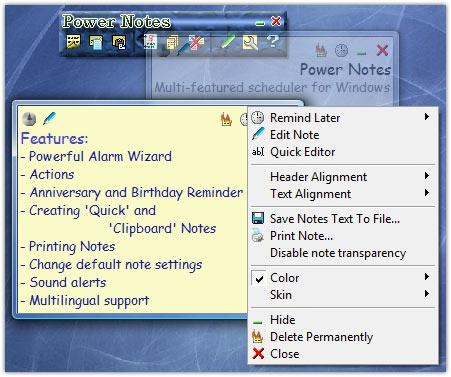Click the clock alarm icon on transparent note
This screenshot has width=451, height=377.
click(x=341, y=51)
